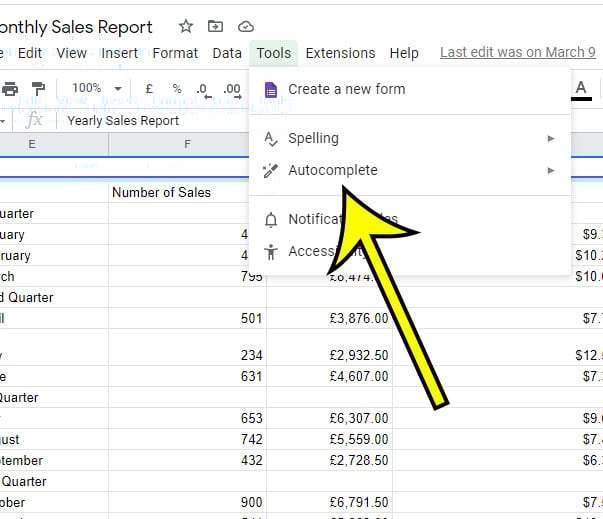Select the £4,607.00 cell
The width and height of the screenshot is (603, 519).
pos(330,376)
